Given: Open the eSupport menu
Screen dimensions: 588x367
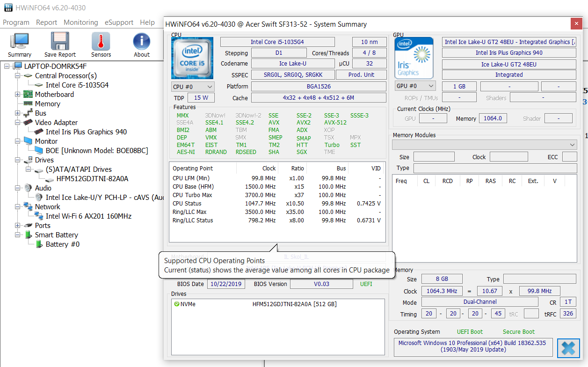Looking at the screenshot, I should point(119,22).
